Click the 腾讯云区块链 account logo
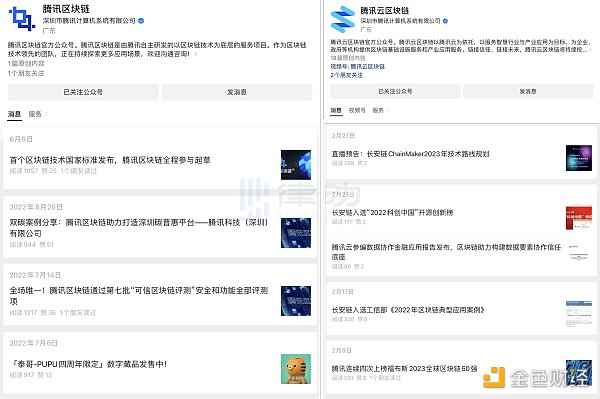 pyautogui.click(x=342, y=19)
